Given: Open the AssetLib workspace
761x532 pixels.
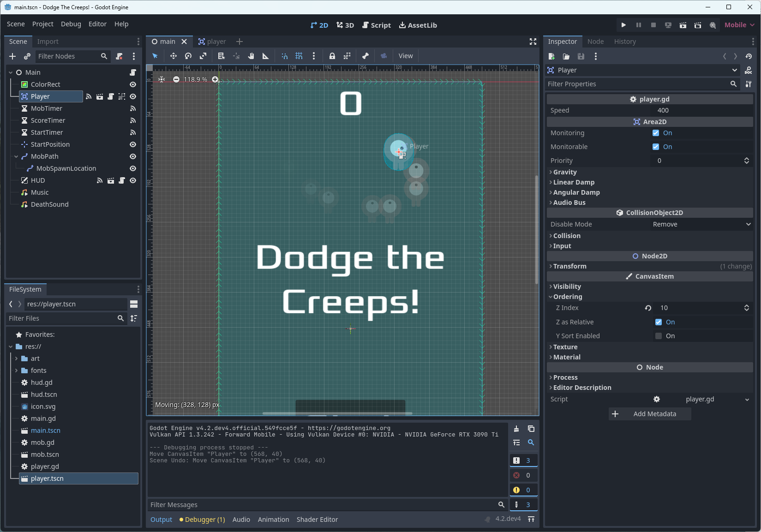Looking at the screenshot, I should [418, 25].
